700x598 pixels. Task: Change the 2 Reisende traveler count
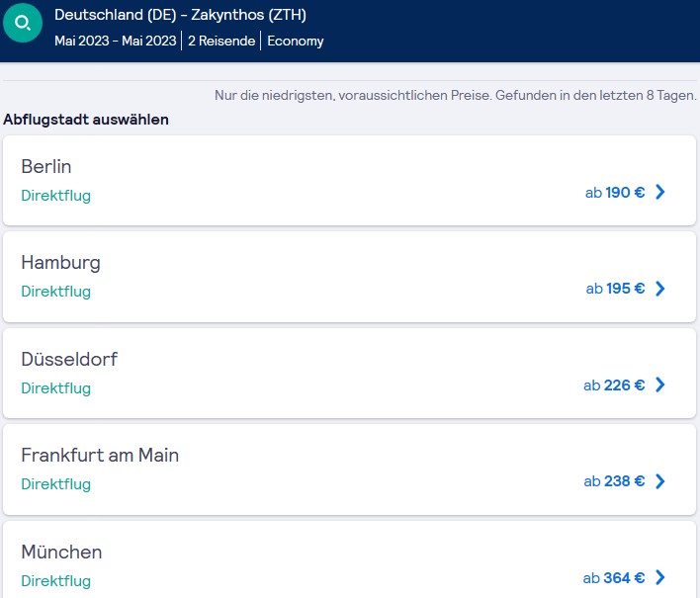point(221,41)
